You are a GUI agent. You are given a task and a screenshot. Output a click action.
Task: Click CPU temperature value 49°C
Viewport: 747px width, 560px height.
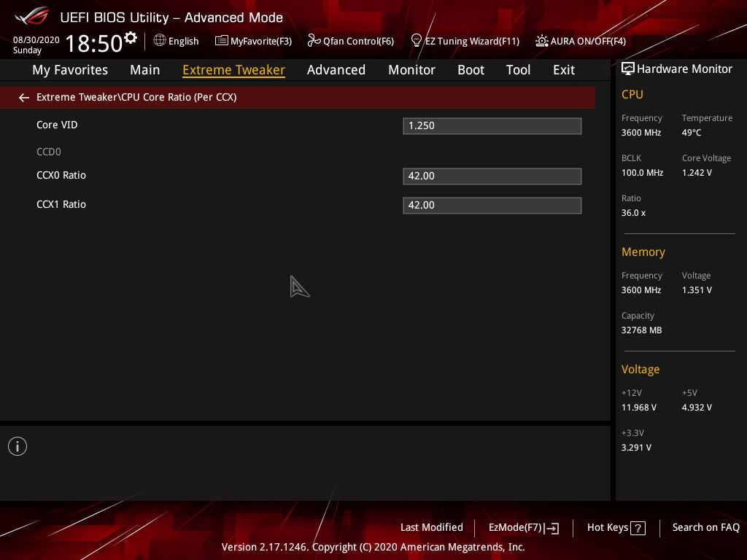click(692, 133)
